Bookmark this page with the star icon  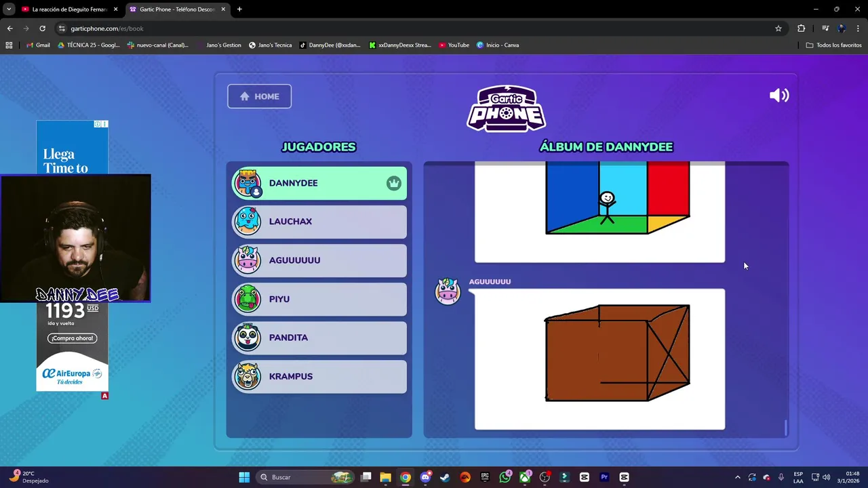point(778,28)
